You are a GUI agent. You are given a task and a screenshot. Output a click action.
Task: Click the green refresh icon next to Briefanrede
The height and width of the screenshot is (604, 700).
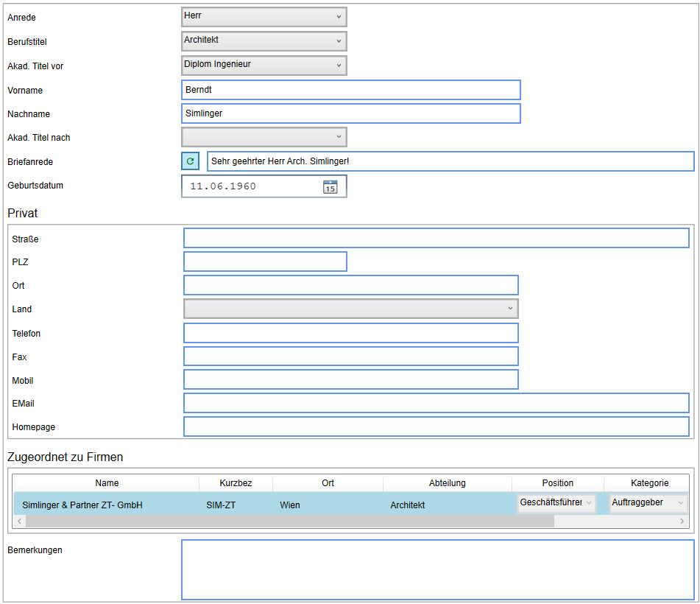point(190,161)
